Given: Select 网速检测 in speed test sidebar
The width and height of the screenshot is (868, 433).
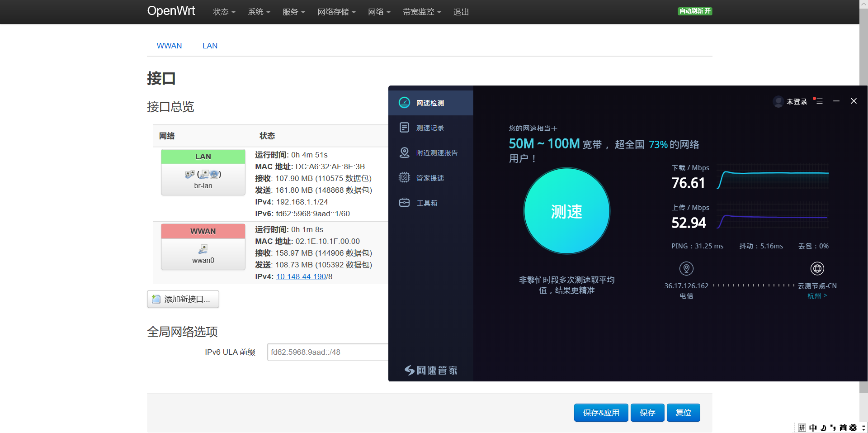Looking at the screenshot, I should pos(430,103).
